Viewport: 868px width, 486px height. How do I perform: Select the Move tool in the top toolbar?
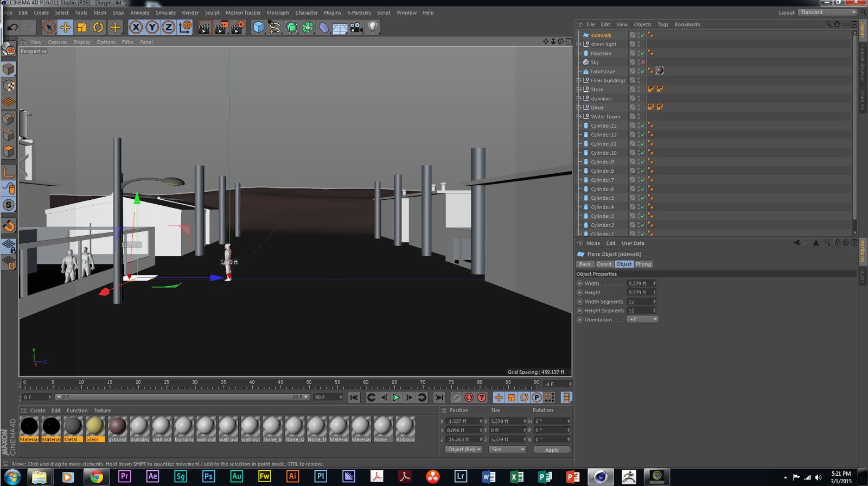pyautogui.click(x=66, y=27)
